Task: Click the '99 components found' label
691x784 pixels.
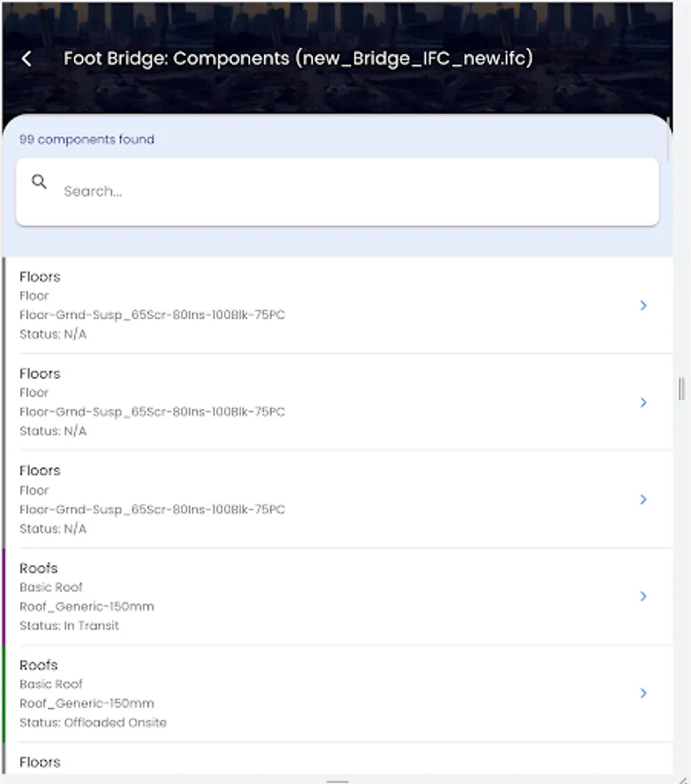Action: [x=86, y=139]
